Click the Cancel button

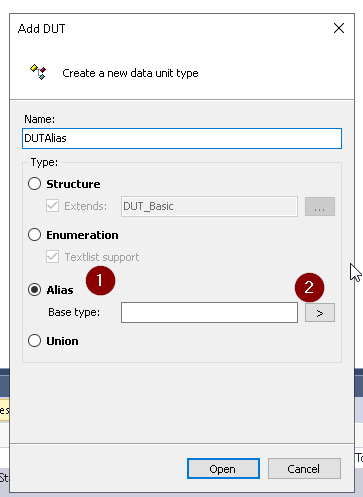304,468
